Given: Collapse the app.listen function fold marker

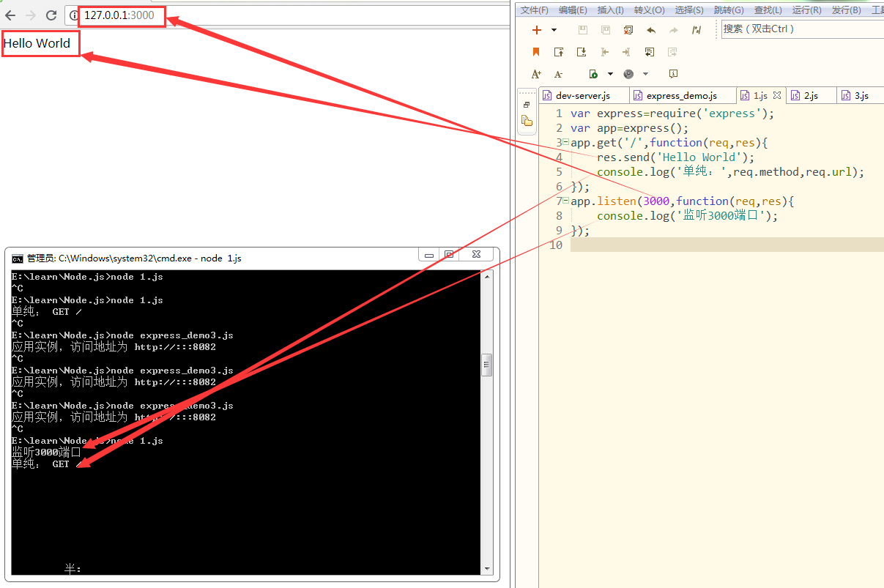Looking at the screenshot, I should click(565, 201).
